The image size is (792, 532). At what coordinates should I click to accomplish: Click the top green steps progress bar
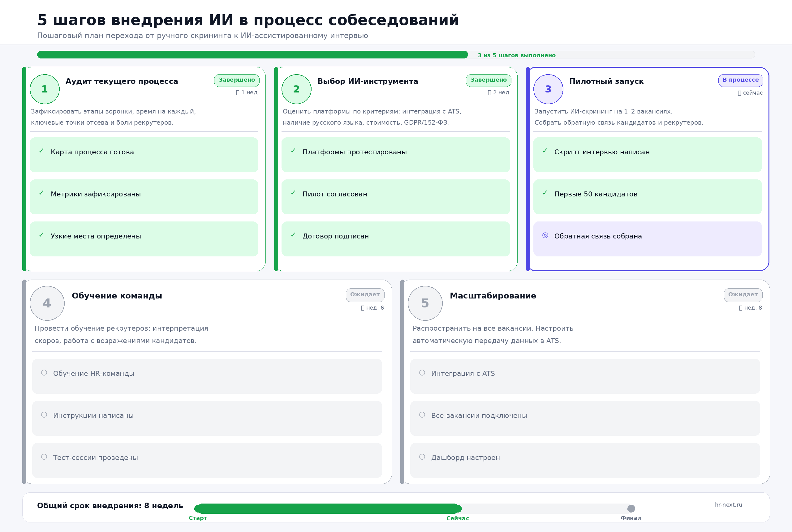[x=252, y=55]
